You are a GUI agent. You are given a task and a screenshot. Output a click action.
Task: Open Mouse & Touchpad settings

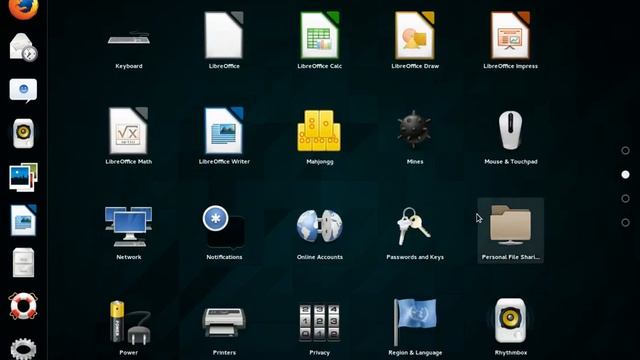coord(511,131)
